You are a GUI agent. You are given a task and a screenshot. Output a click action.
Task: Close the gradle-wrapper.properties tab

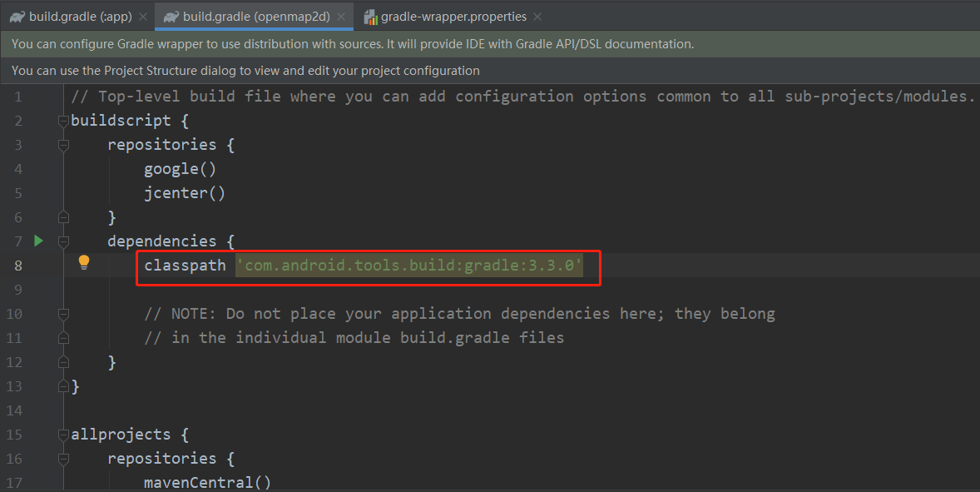(x=537, y=17)
